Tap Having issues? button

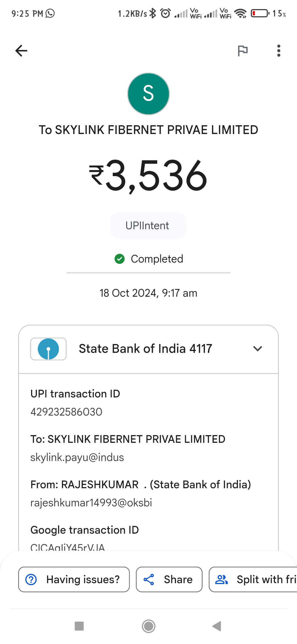point(74,579)
